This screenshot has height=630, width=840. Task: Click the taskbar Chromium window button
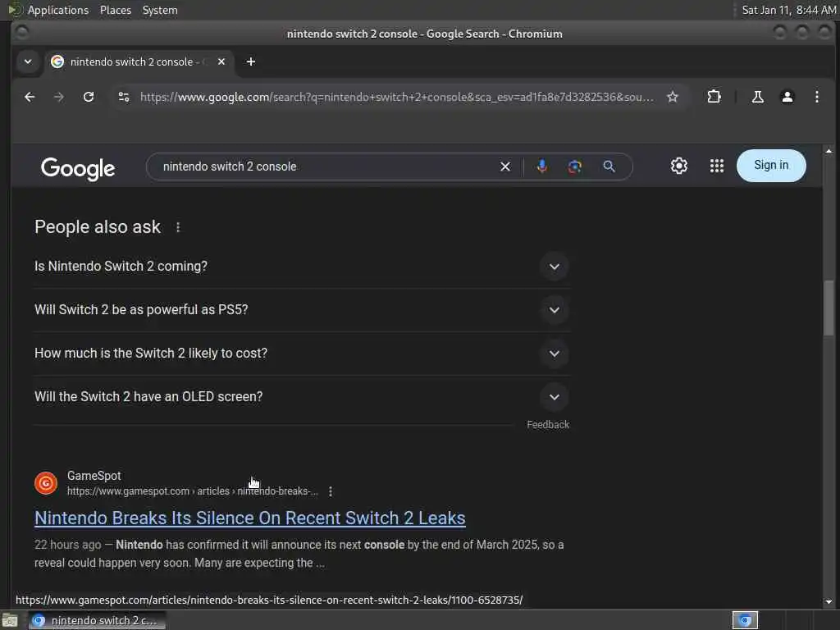tap(97, 620)
